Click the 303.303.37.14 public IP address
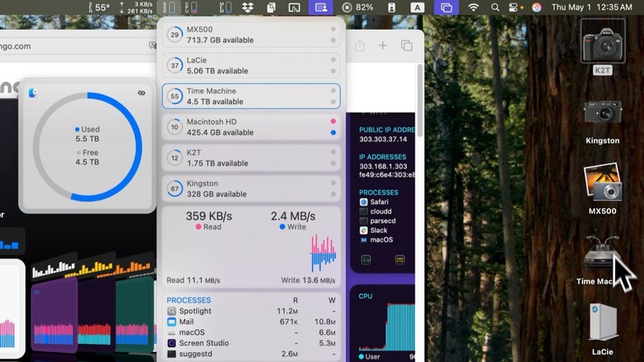 point(383,139)
